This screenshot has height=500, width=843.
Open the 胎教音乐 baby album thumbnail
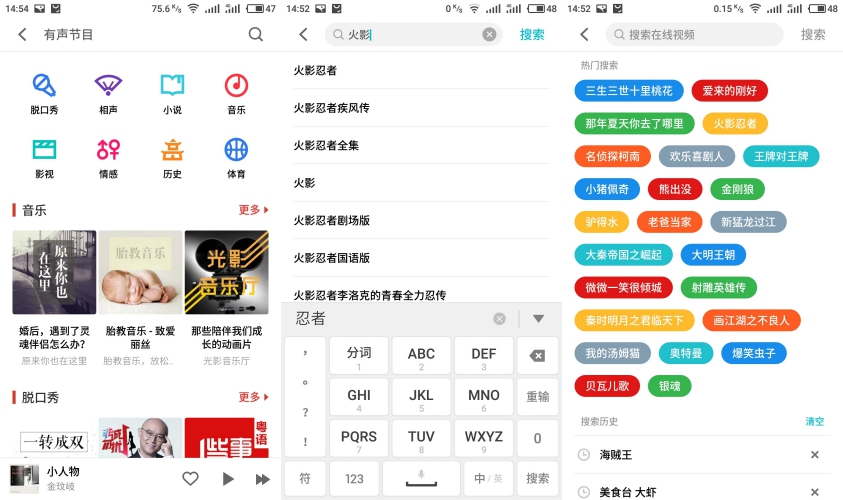click(140, 272)
